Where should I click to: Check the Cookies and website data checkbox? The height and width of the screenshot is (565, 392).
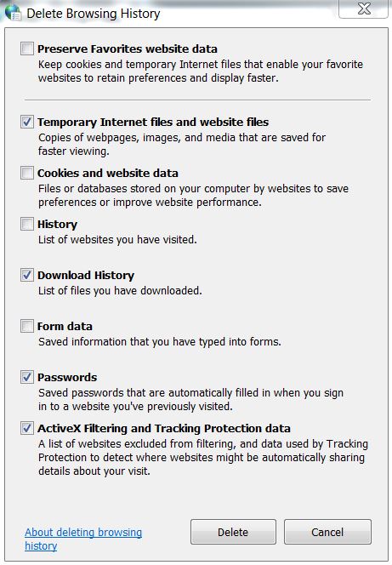tap(27, 173)
